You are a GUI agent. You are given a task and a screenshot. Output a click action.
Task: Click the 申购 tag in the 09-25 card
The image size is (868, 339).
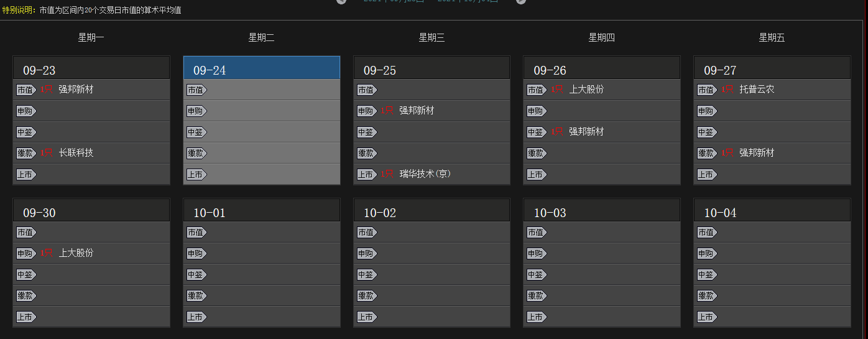pyautogui.click(x=367, y=111)
